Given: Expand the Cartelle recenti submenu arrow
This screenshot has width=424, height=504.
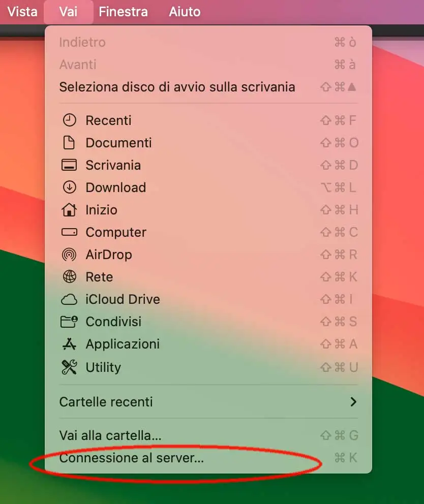Looking at the screenshot, I should coord(353,402).
